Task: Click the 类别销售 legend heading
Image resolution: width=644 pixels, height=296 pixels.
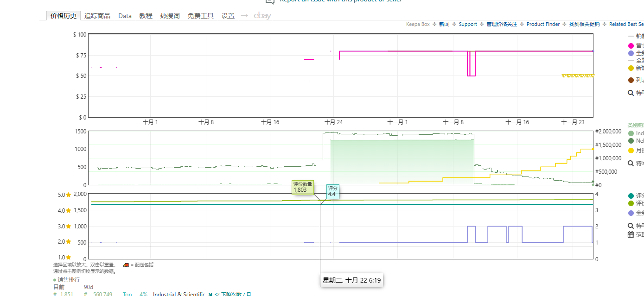Action: [636, 125]
